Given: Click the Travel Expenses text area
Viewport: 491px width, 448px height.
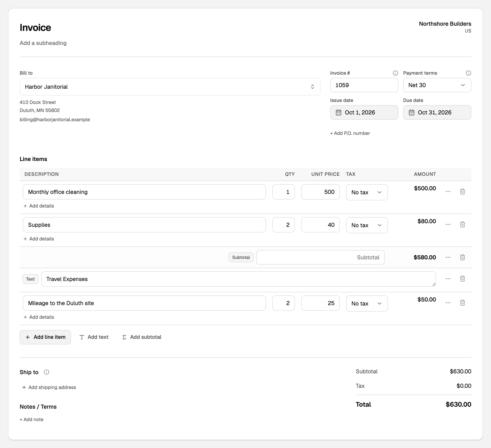Looking at the screenshot, I should pos(238,279).
